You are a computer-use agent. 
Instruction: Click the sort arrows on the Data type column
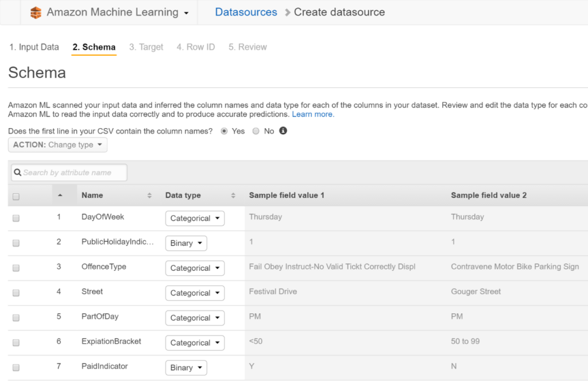233,195
